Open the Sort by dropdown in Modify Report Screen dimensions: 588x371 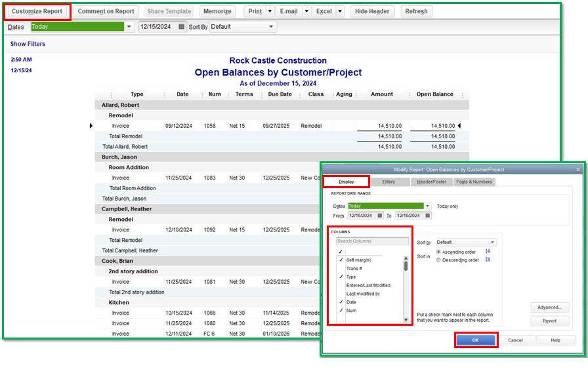coord(492,242)
